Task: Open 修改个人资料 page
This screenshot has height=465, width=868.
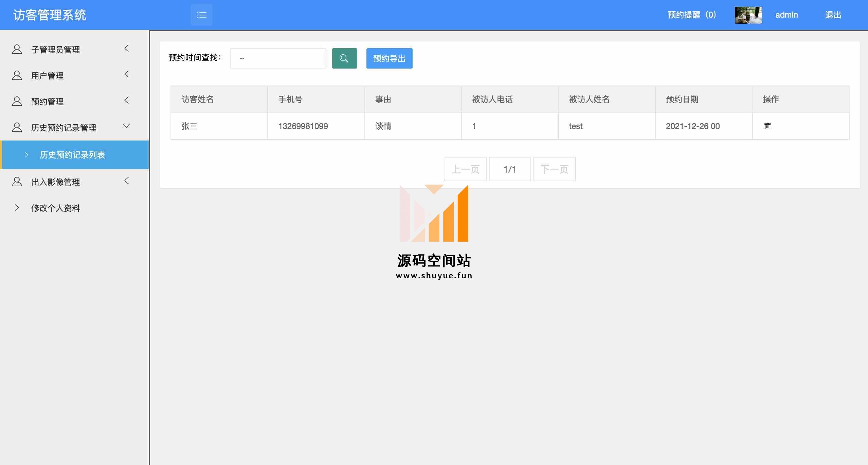Action: tap(74, 208)
